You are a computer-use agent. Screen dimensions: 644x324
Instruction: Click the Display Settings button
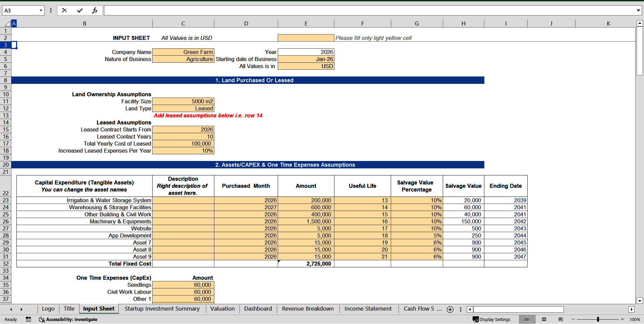[492, 319]
